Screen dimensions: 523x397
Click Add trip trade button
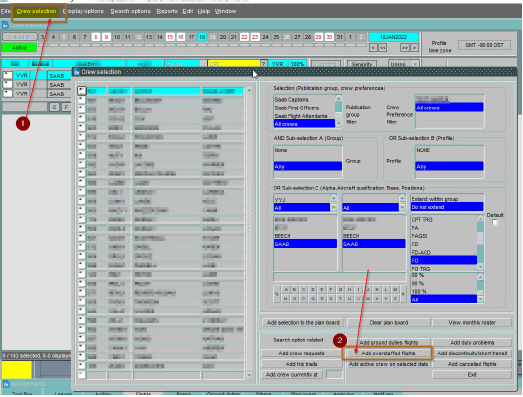301,364
